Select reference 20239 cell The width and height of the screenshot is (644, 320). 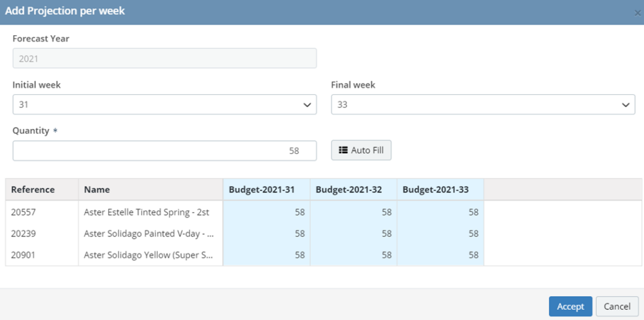click(x=42, y=233)
